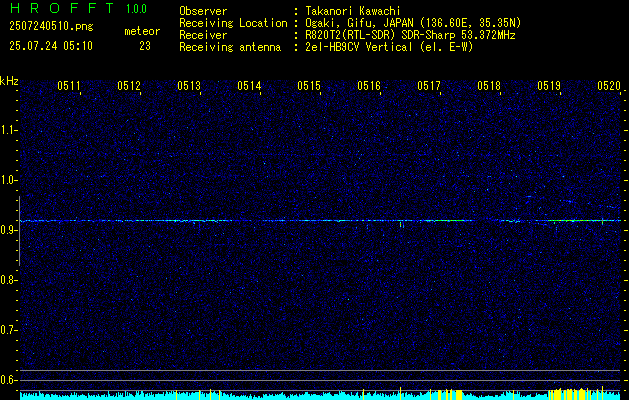Screen dimensions: 629x400
Task: Click the 0.7 kHz axis label
Action: pyautogui.click(x=7, y=330)
